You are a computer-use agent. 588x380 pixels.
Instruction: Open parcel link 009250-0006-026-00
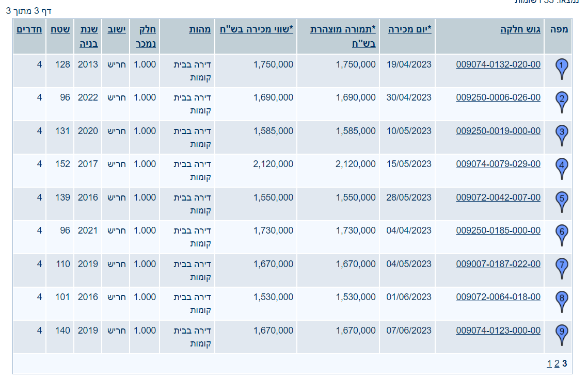[498, 97]
